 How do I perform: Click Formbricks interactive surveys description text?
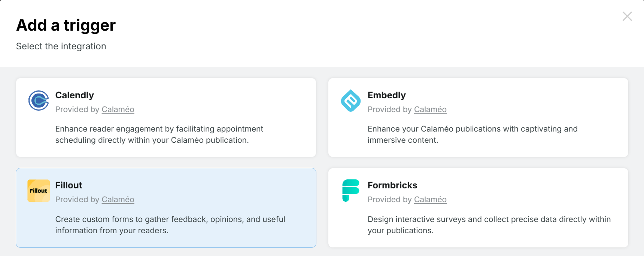(x=489, y=225)
